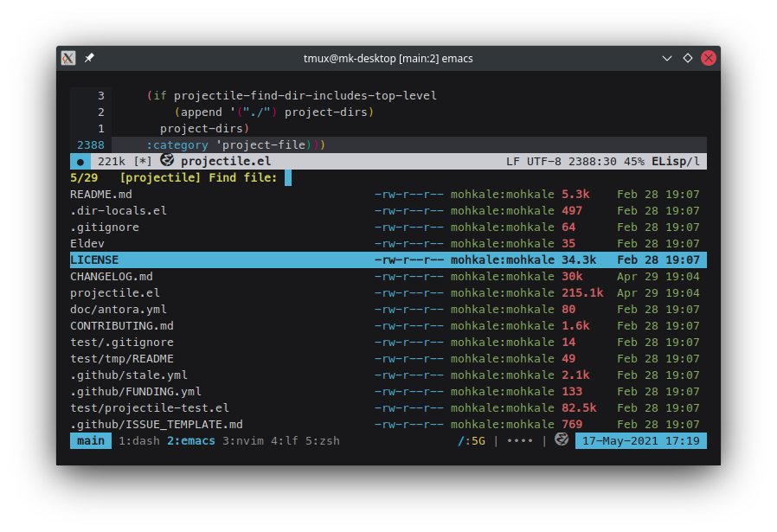Choose test/tmp/README
This screenshot has width=777, height=532.
coord(388,359)
